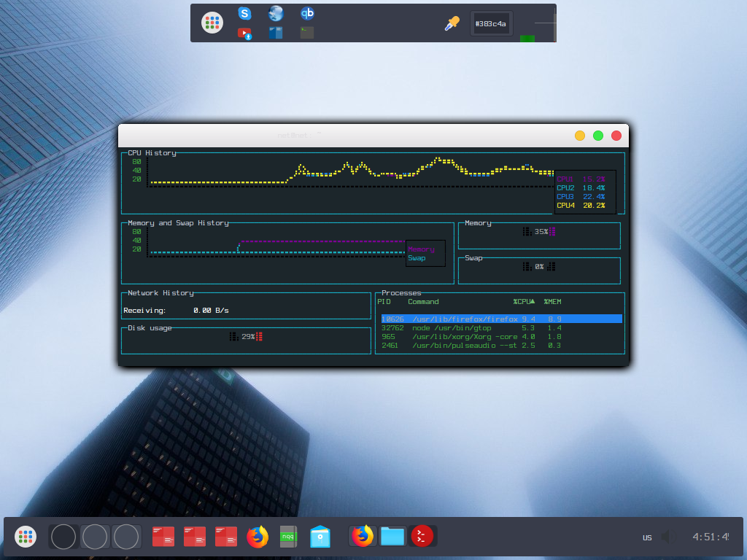This screenshot has width=747, height=560.
Task: Click the purple Memory legend label
Action: tap(421, 249)
